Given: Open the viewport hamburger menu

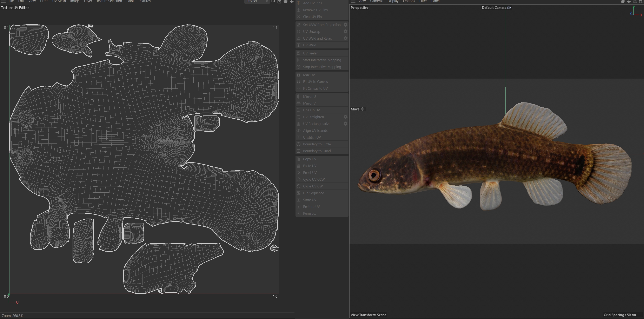Looking at the screenshot, I should [353, 1].
